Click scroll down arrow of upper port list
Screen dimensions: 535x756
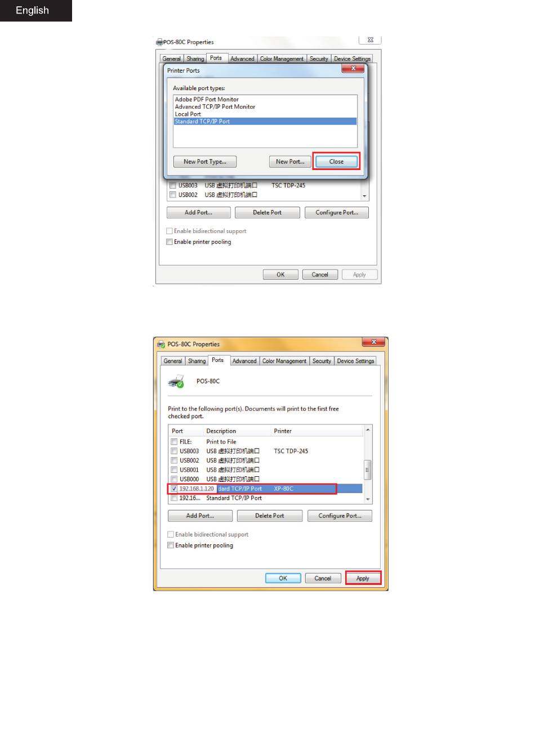click(x=365, y=196)
